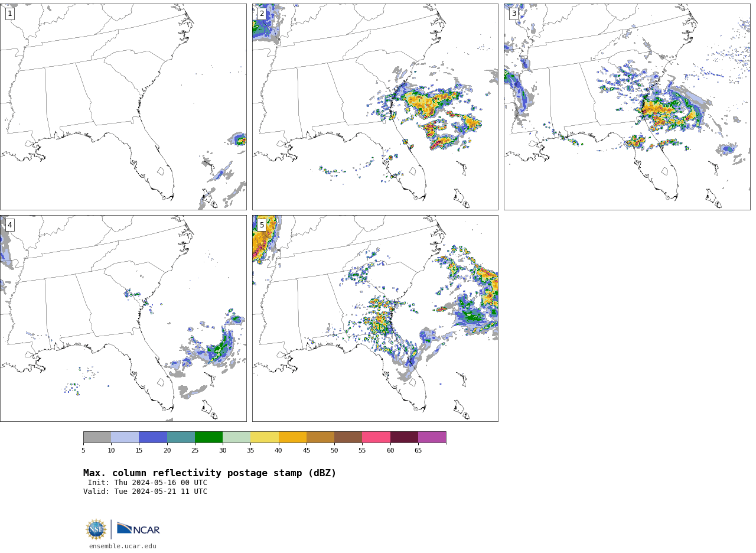Click the colorbar tick label 65
Image resolution: width=756 pixels, height=553 pixels.
(x=418, y=450)
